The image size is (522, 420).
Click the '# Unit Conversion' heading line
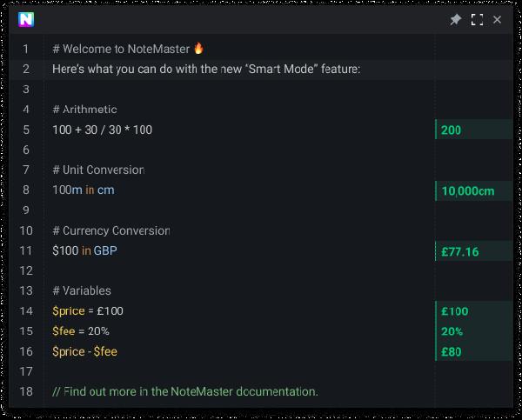click(98, 170)
